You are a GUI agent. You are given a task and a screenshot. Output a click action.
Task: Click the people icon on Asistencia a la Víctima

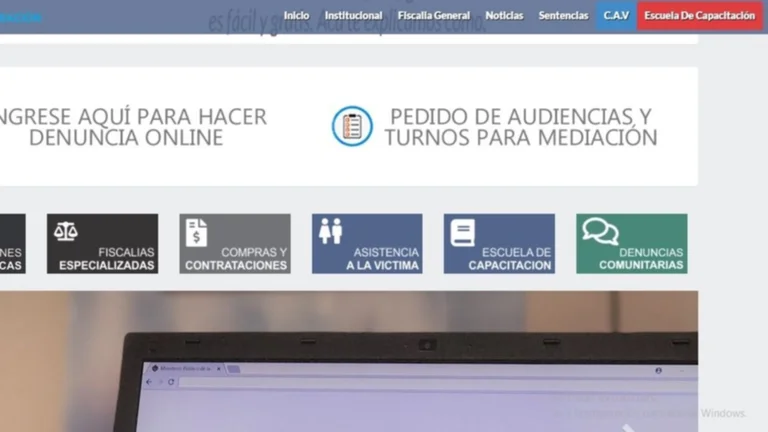[330, 231]
